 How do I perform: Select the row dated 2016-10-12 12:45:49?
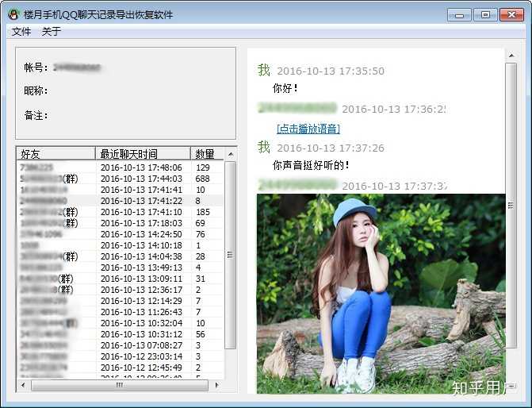tap(120, 368)
